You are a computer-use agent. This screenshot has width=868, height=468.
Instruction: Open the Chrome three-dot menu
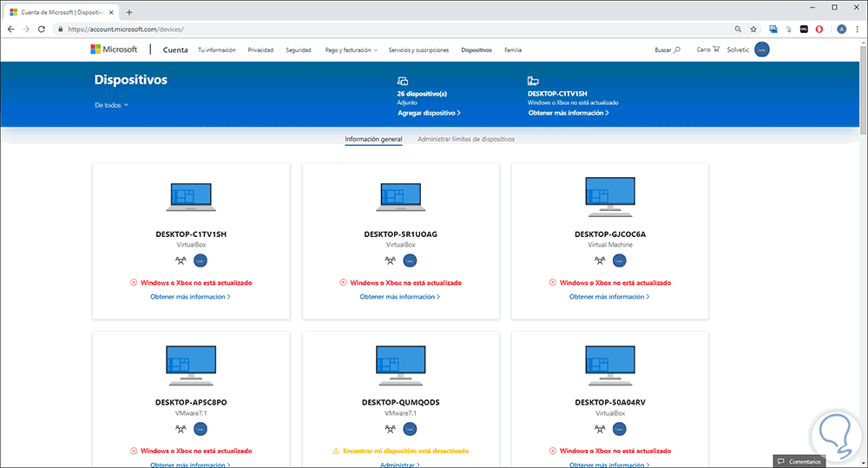coord(858,30)
